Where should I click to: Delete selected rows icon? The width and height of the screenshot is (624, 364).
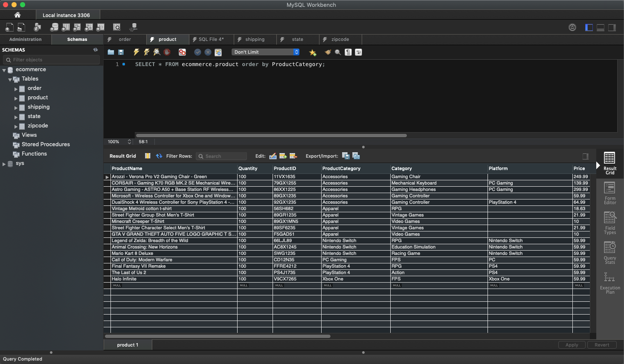(x=293, y=156)
